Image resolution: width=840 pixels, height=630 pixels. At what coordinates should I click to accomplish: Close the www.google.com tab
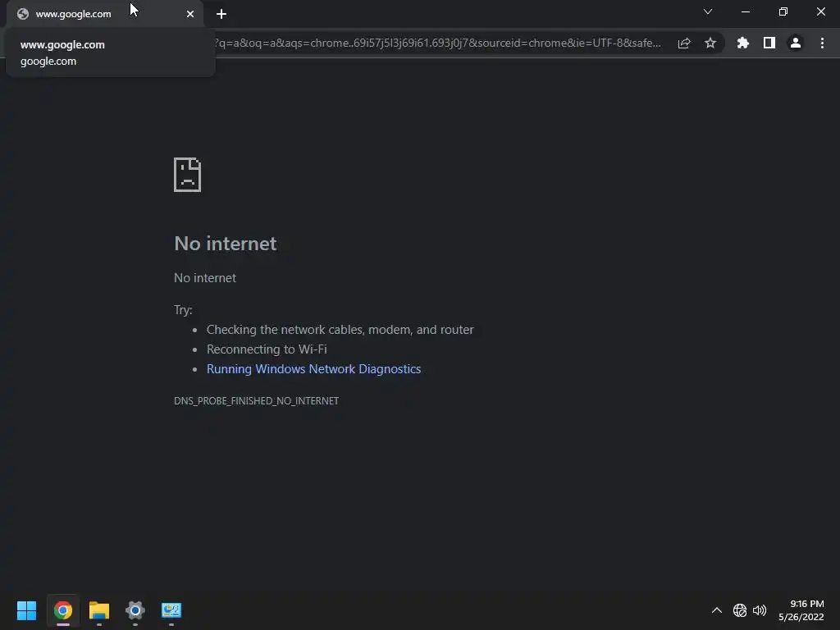pos(190,14)
